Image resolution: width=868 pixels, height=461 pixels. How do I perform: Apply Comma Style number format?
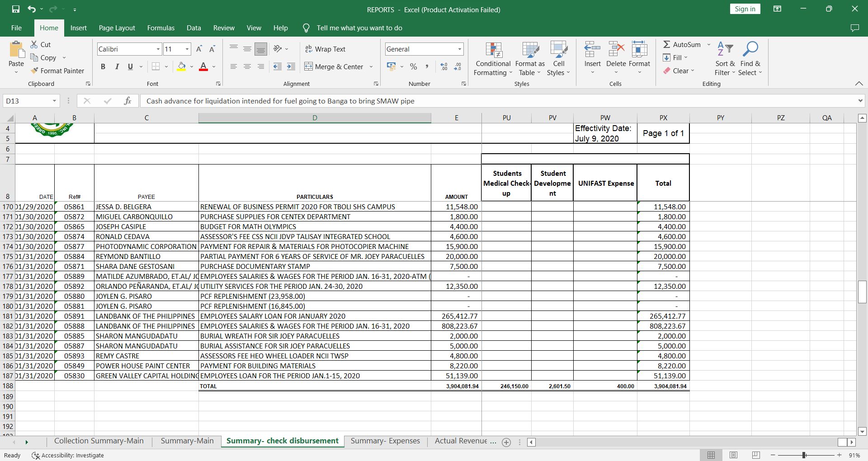point(427,66)
